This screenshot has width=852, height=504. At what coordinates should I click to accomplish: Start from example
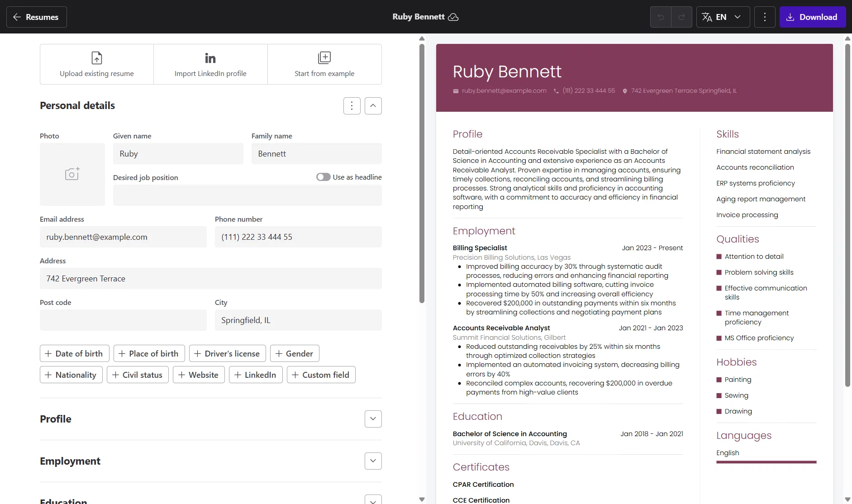click(324, 64)
